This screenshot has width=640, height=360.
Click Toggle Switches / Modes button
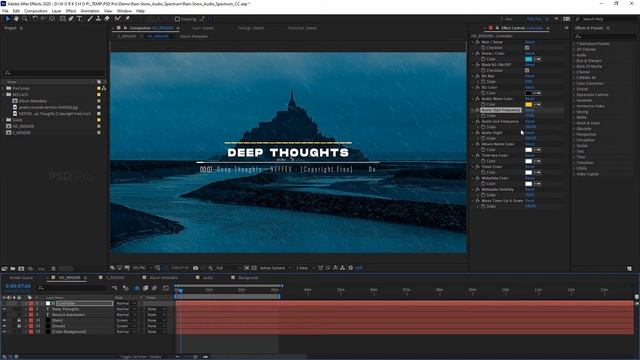click(x=140, y=357)
